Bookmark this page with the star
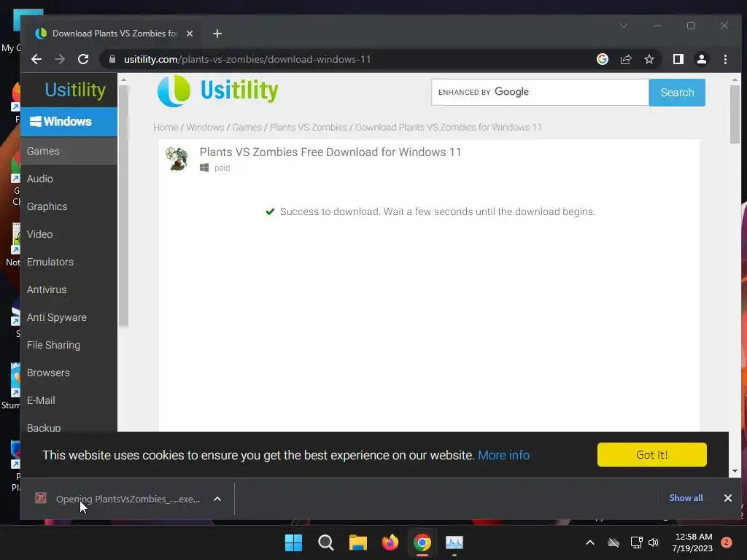Viewport: 747px width, 560px height. [x=649, y=59]
